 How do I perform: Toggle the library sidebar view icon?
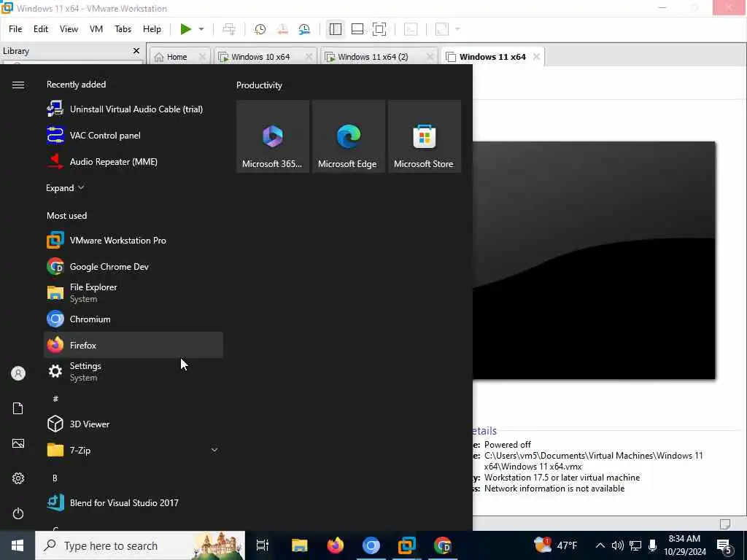pyautogui.click(x=336, y=29)
